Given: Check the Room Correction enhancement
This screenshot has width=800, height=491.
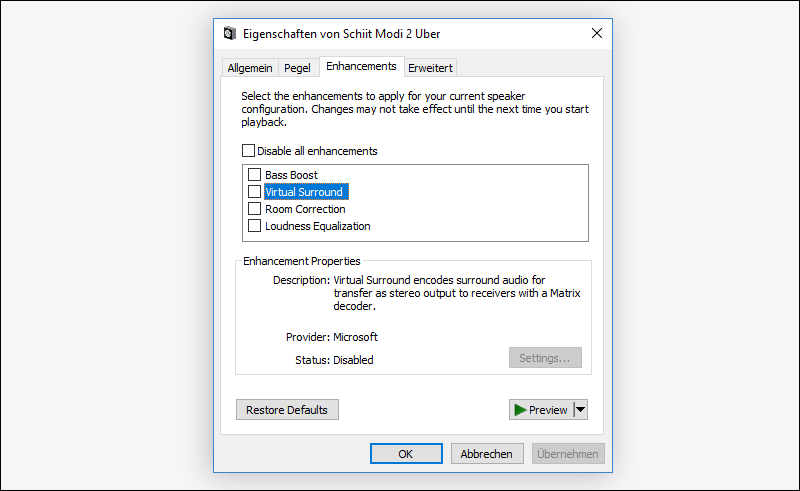Looking at the screenshot, I should coord(254,209).
